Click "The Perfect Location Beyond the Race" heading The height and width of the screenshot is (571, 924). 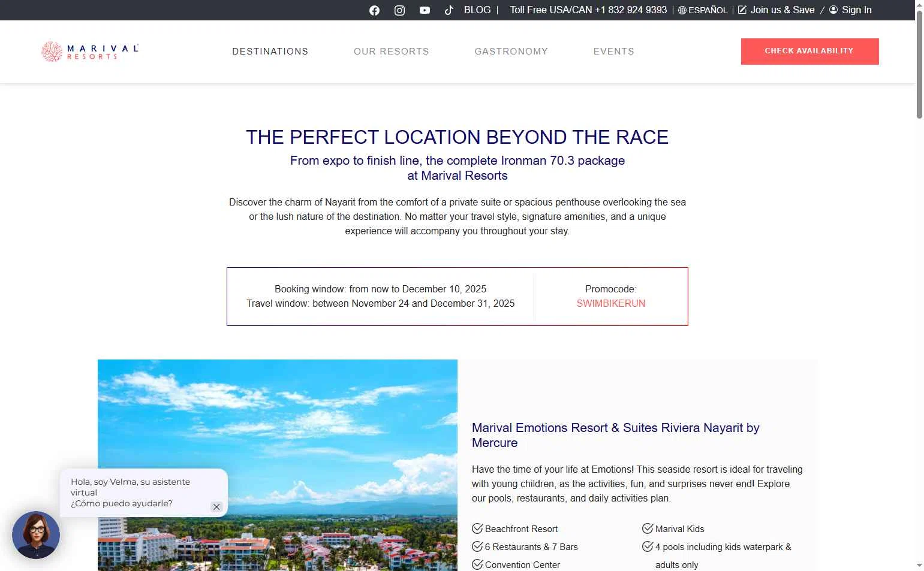pos(457,137)
